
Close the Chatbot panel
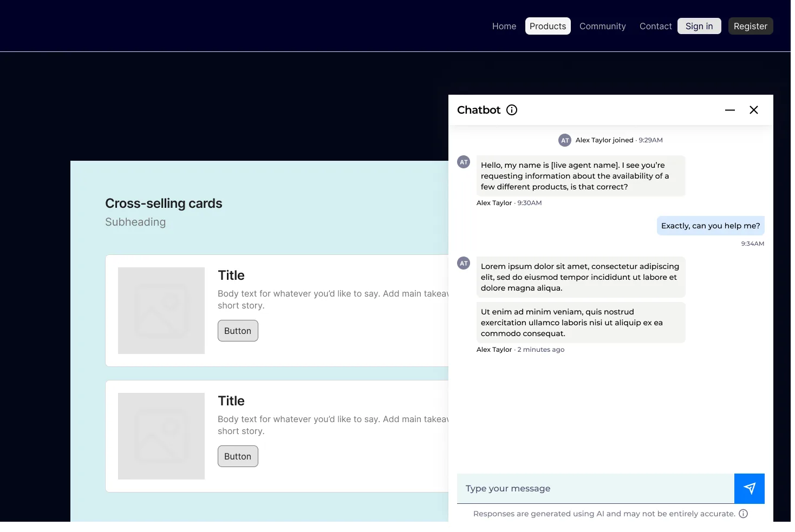click(x=754, y=110)
